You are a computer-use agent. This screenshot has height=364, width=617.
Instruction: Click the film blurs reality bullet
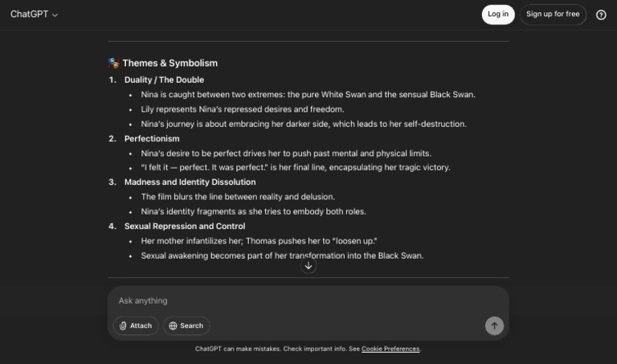pos(238,197)
